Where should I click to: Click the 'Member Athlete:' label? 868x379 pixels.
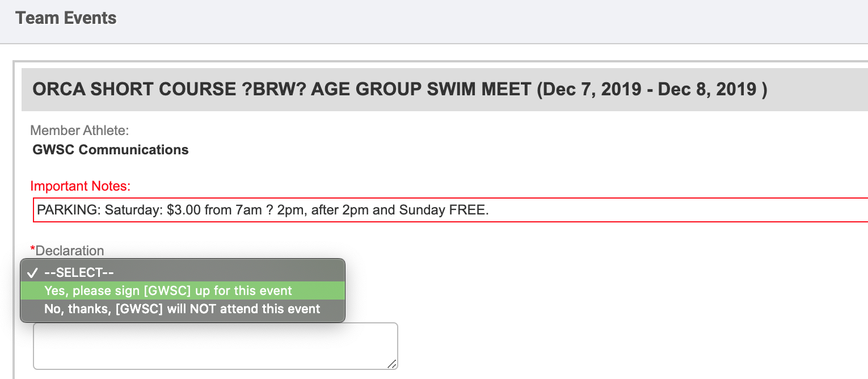79,130
